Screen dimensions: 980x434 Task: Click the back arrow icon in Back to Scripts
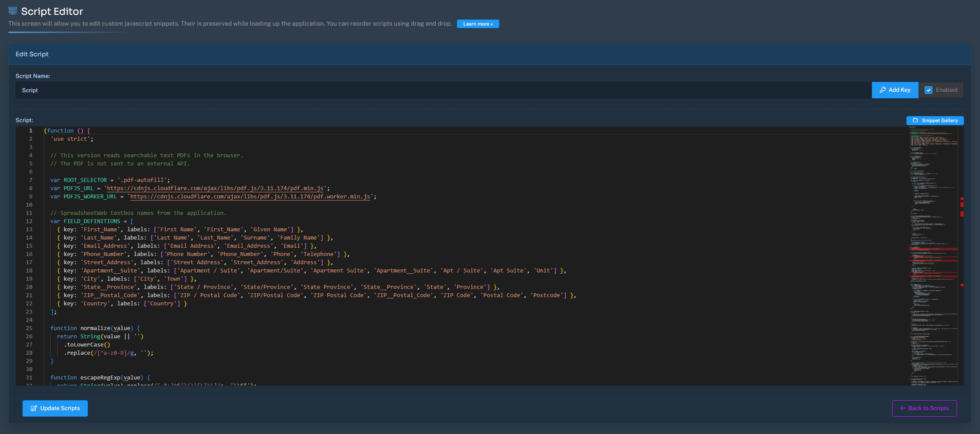click(x=903, y=408)
